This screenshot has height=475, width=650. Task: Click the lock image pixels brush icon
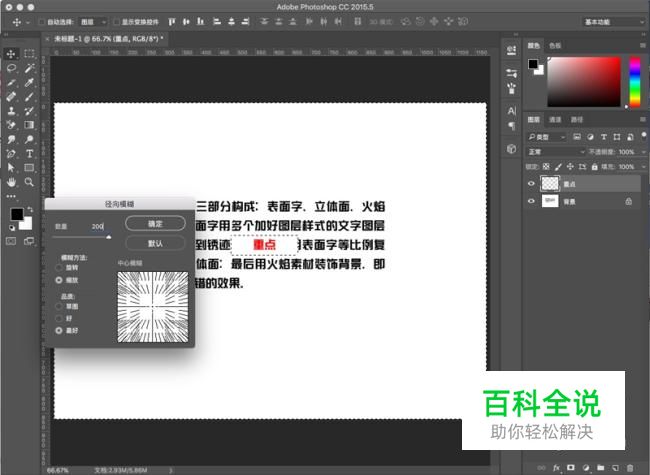point(558,167)
